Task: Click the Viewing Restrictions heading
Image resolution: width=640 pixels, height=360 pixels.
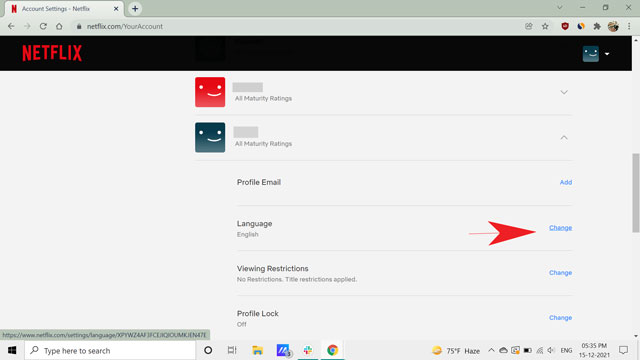Action: click(x=273, y=269)
